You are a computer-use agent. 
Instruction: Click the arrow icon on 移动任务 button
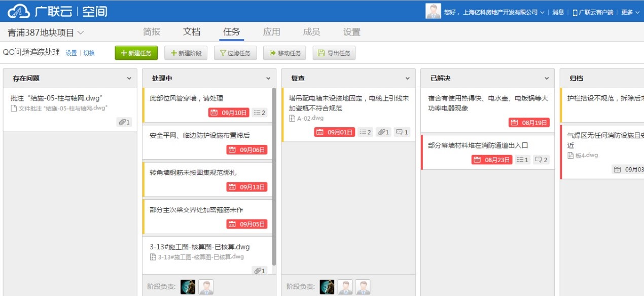pos(271,52)
